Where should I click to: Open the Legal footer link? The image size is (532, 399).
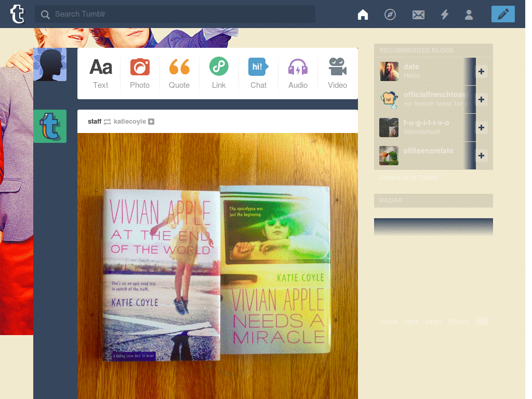(433, 321)
